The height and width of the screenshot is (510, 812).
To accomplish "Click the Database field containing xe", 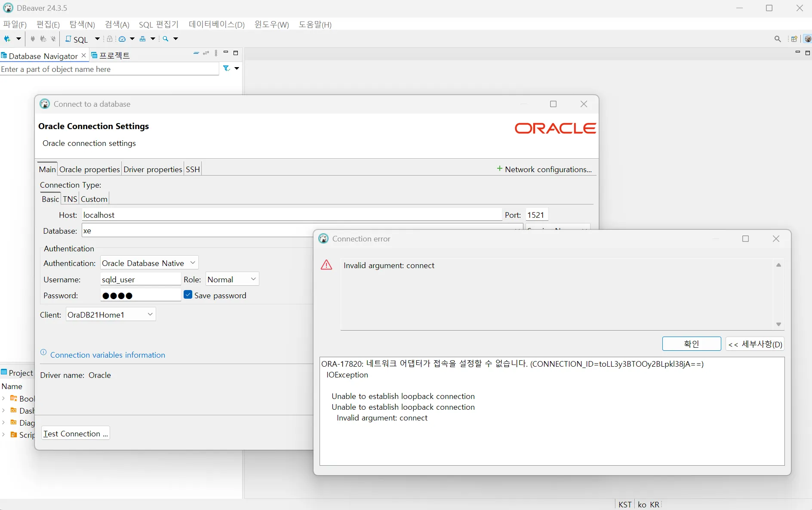I will pos(198,231).
